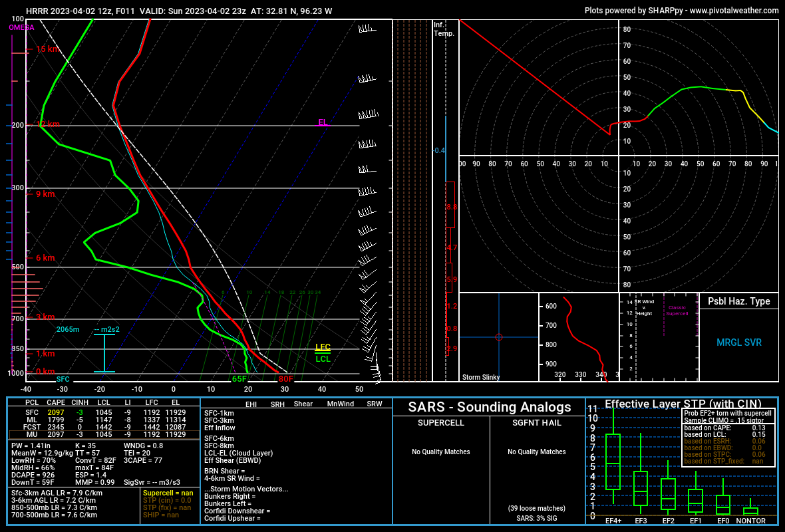Click the 'Psbl Haz. Type' heading
Image resolution: width=785 pixels, height=532 pixels.
pyautogui.click(x=739, y=301)
